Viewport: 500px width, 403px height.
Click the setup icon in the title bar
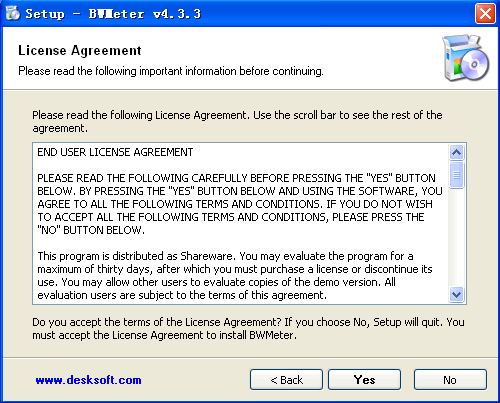[13, 14]
